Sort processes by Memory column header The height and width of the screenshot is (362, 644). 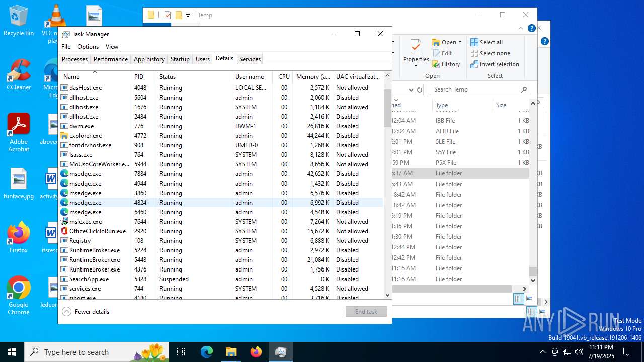pyautogui.click(x=313, y=77)
